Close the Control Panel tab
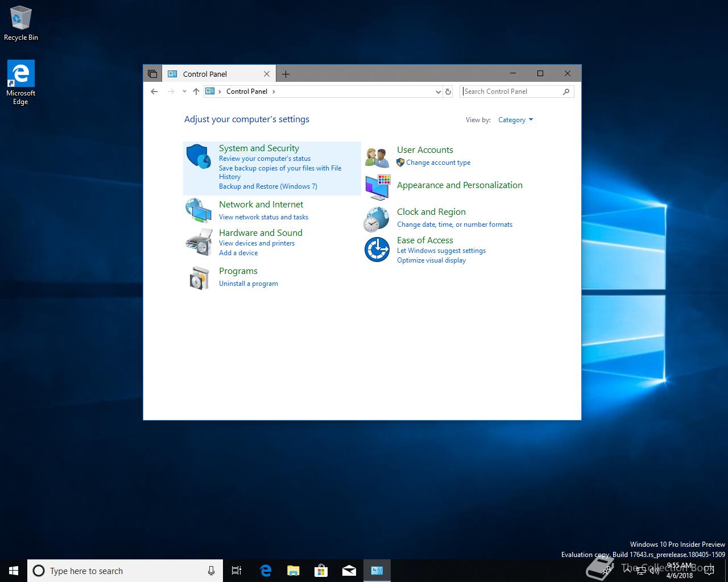This screenshot has width=728, height=582. tap(267, 74)
